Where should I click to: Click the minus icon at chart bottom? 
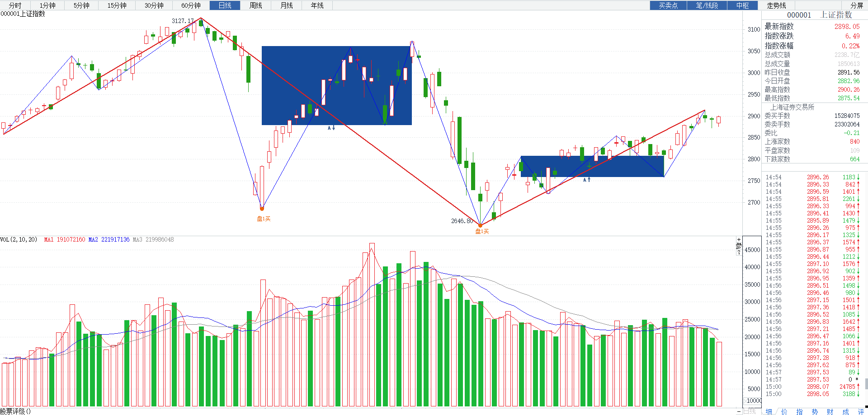coord(739,411)
